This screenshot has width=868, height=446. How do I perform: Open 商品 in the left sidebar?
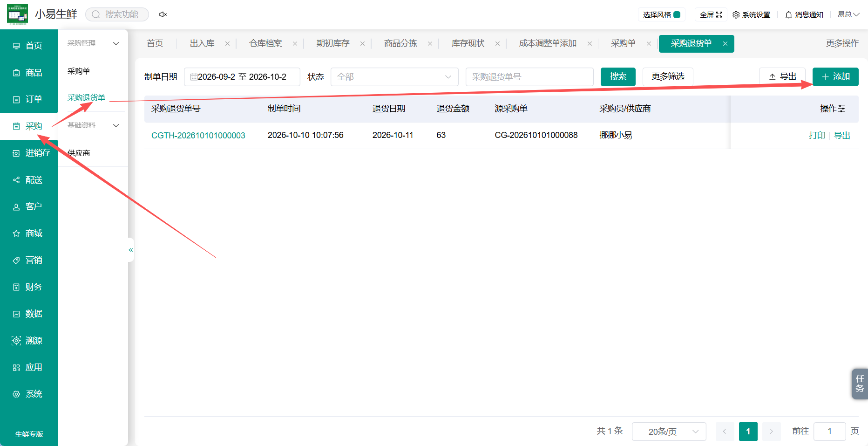pos(29,73)
